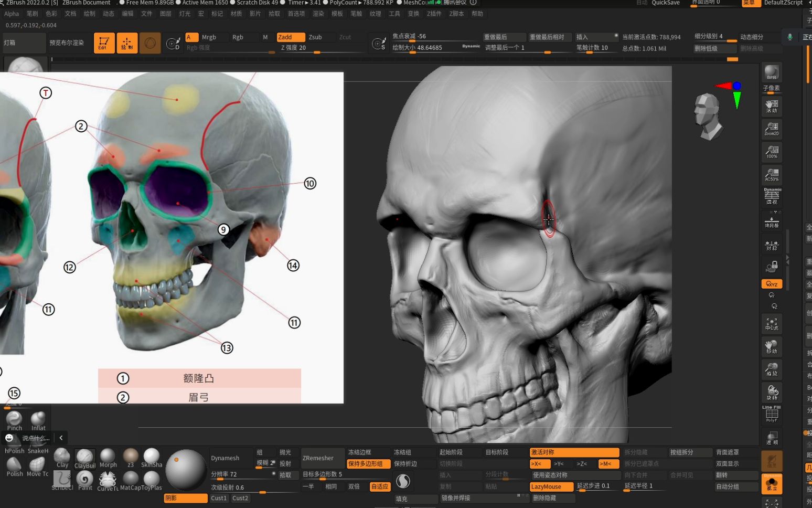
Task: Enable Edit mode button
Action: pyautogui.click(x=104, y=43)
